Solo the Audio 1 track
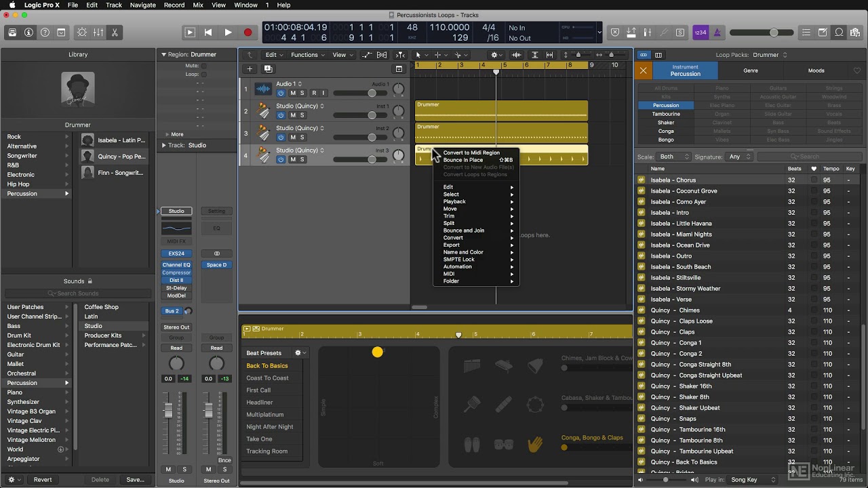The image size is (868, 488). coord(302,93)
